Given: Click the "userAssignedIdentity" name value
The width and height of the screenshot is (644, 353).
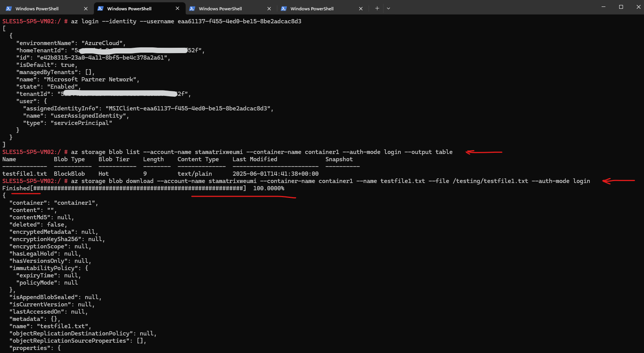Looking at the screenshot, I should click(88, 116).
